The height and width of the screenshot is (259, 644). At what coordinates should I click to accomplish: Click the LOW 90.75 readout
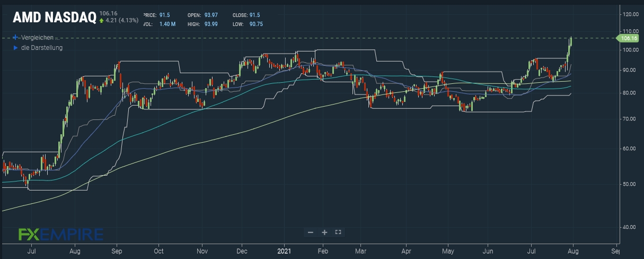tap(248, 24)
